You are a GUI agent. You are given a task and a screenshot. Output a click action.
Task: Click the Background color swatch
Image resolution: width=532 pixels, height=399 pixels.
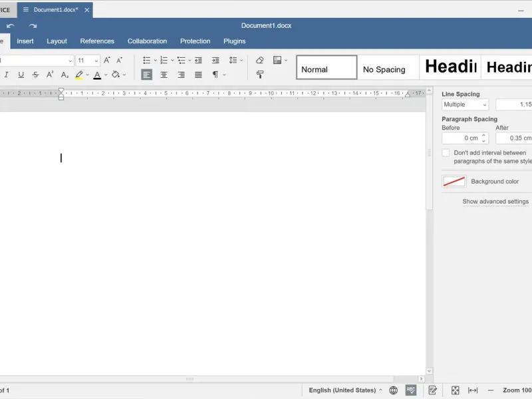pyautogui.click(x=454, y=182)
